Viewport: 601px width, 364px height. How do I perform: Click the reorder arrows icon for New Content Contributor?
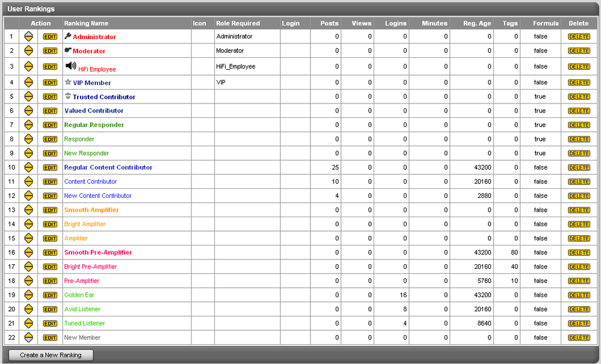coord(28,196)
